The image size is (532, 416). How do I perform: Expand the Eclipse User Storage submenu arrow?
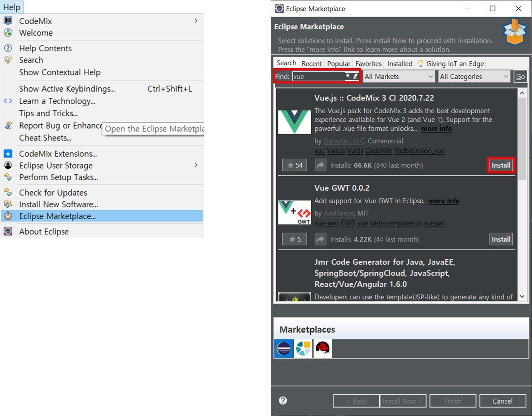coord(196,165)
